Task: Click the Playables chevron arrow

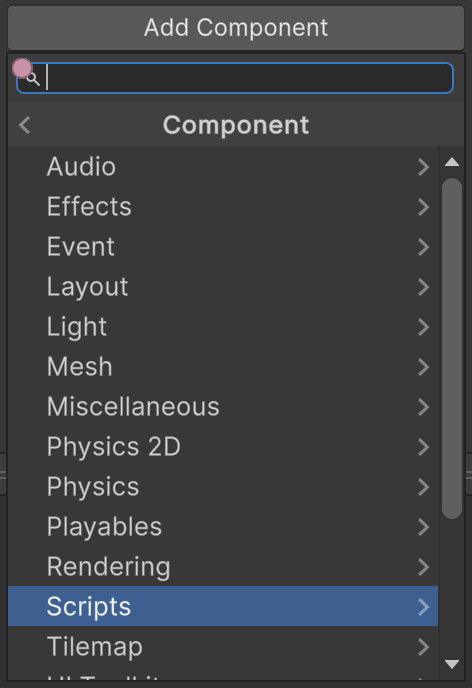Action: coord(423,527)
